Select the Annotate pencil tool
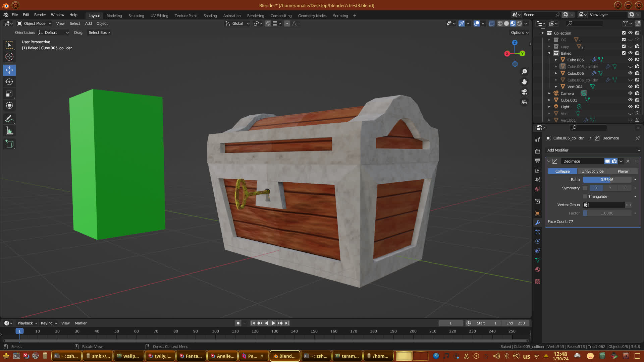Image resolution: width=644 pixels, height=362 pixels. tap(9, 119)
